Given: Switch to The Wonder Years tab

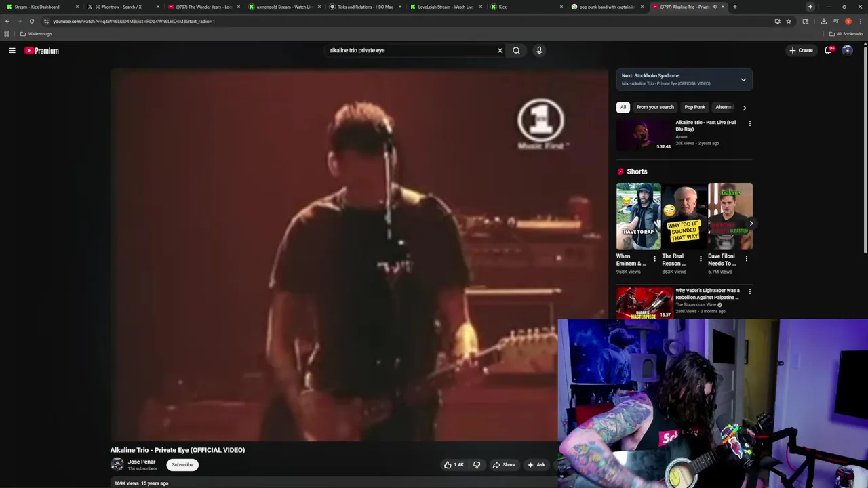Looking at the screenshot, I should (x=202, y=7).
